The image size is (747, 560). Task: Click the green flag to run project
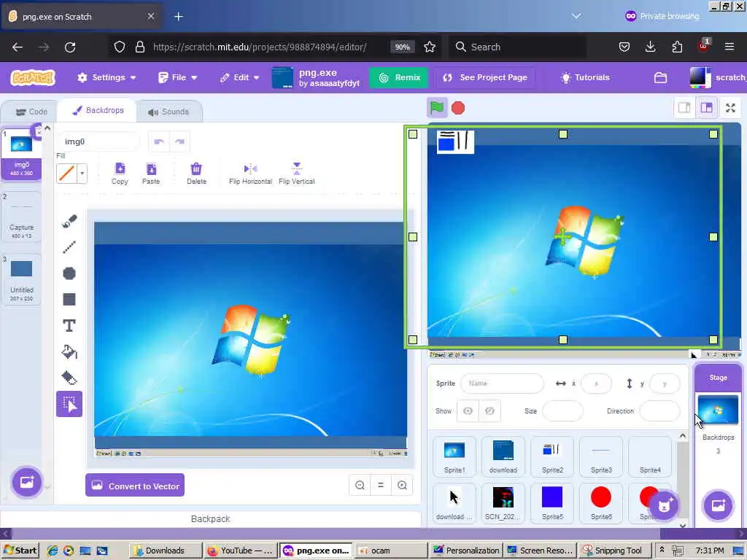tap(436, 108)
